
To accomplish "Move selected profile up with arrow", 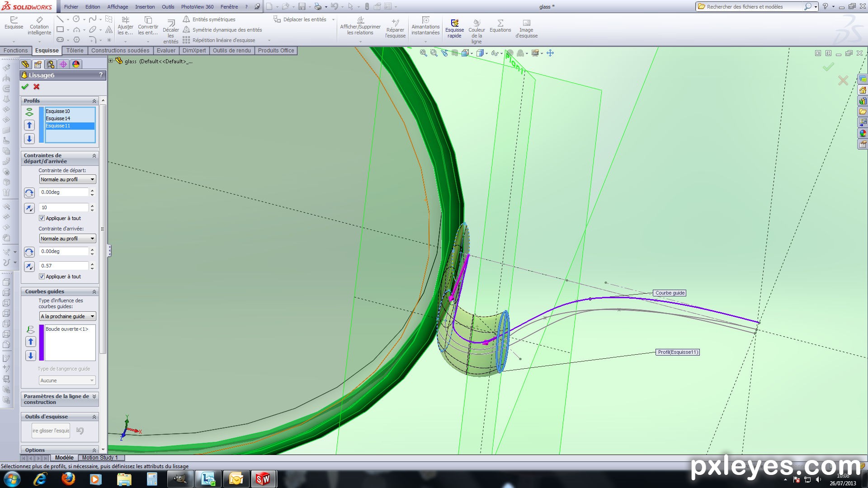I will (x=29, y=125).
